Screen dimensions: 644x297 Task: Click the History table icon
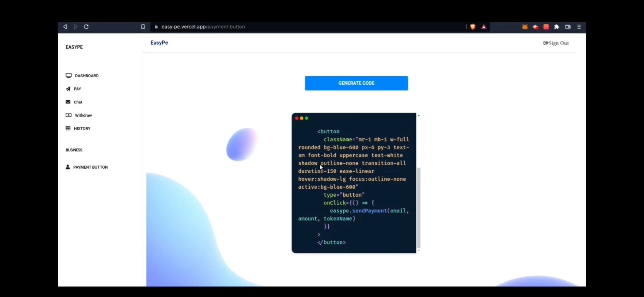click(68, 128)
